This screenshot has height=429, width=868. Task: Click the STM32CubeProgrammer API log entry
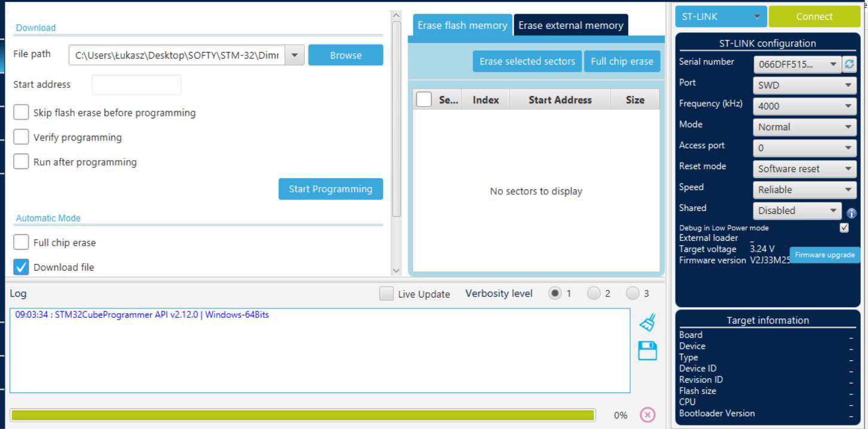coord(142,315)
